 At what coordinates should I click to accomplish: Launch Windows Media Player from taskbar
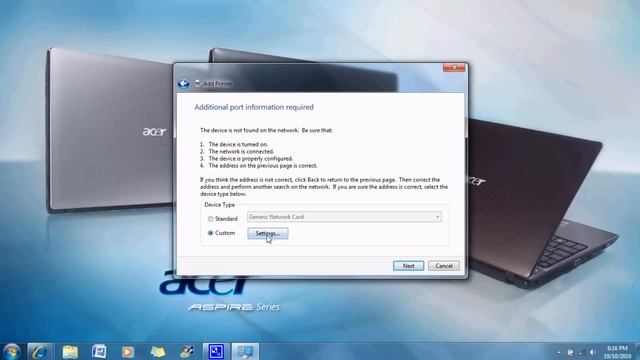coord(128,351)
